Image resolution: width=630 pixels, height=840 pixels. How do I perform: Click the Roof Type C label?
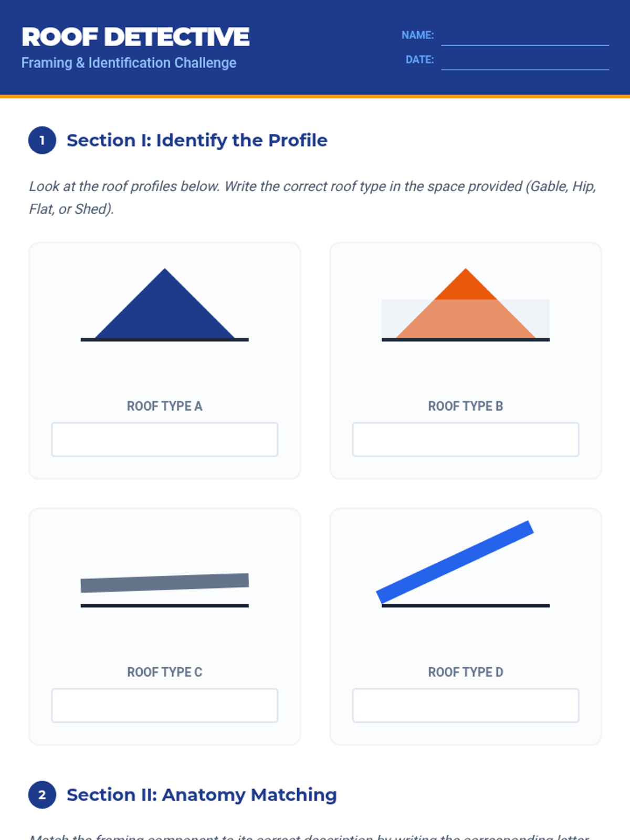tap(164, 672)
